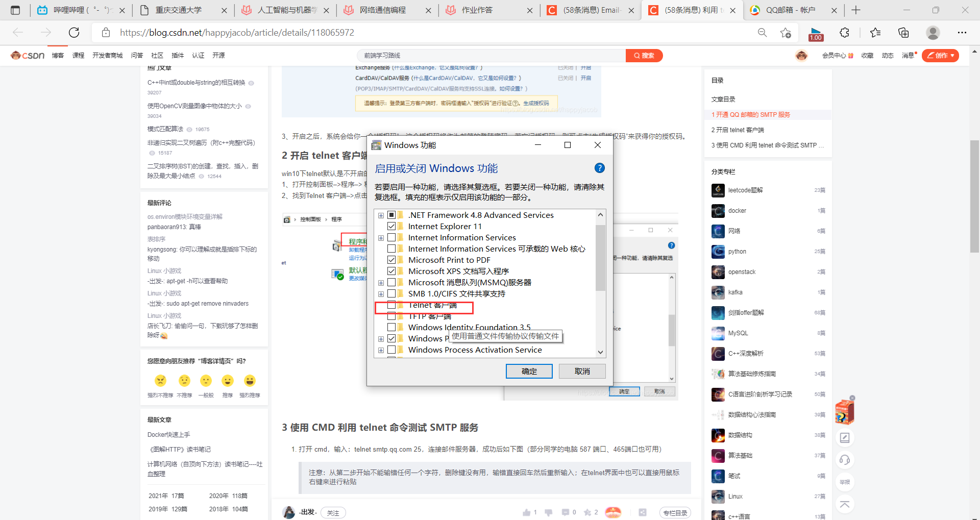980x520 pixels.
Task: Expand the Windows Process Activation Service node
Action: pyautogui.click(x=381, y=350)
